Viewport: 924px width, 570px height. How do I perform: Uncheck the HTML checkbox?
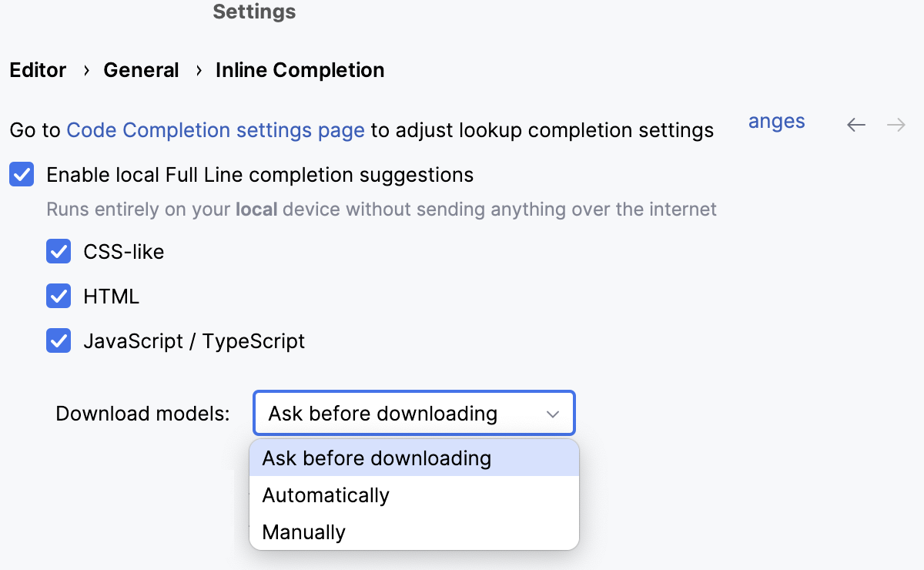[59, 296]
